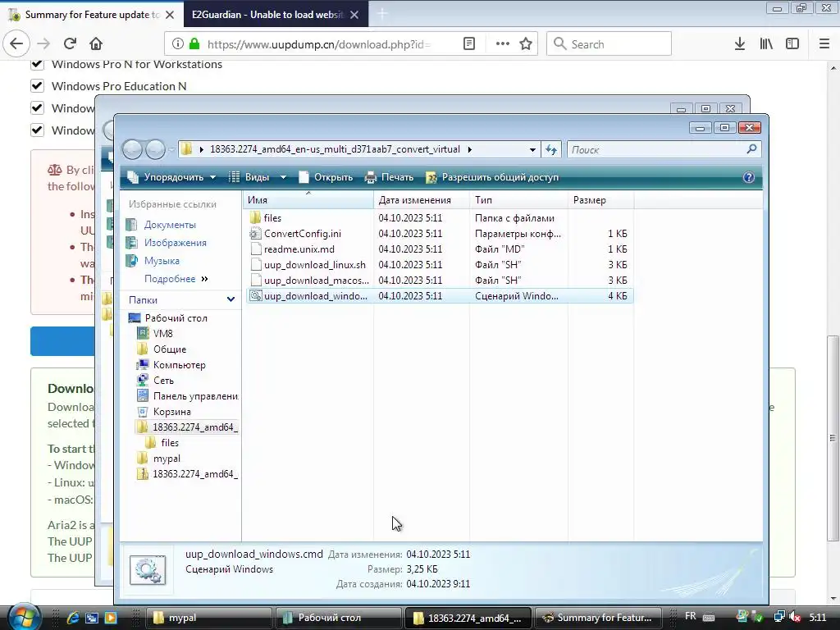Switch to Рабочий стол taskbar window
The height and width of the screenshot is (630, 840).
[338, 618]
